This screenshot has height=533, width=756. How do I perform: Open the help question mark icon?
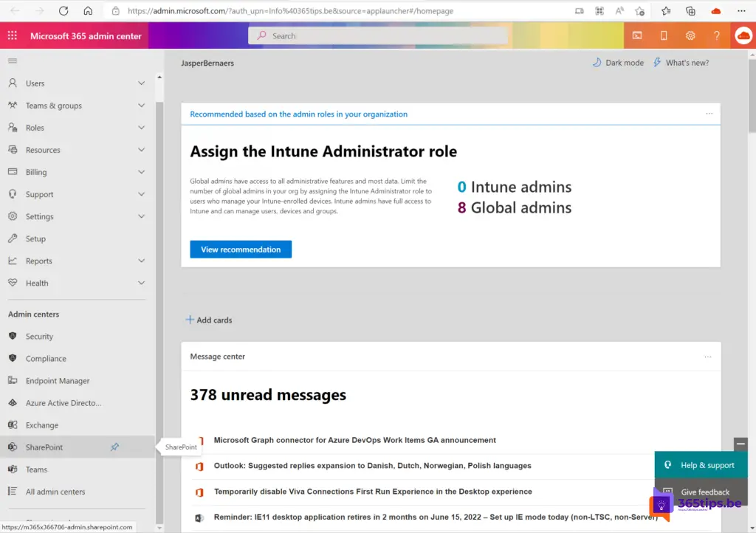click(716, 35)
